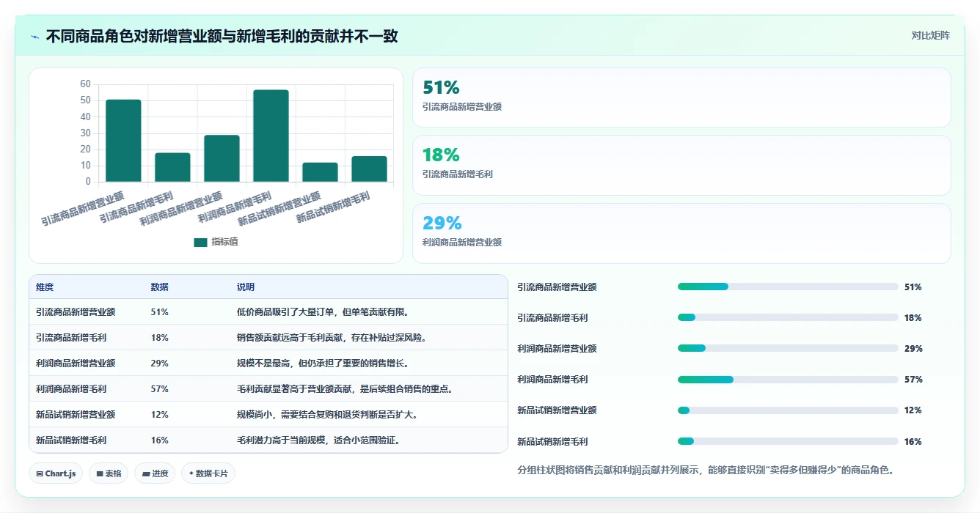This screenshot has height=513, width=980.
Task: Click table cell 利润商品新增营业额
Action: 76,363
